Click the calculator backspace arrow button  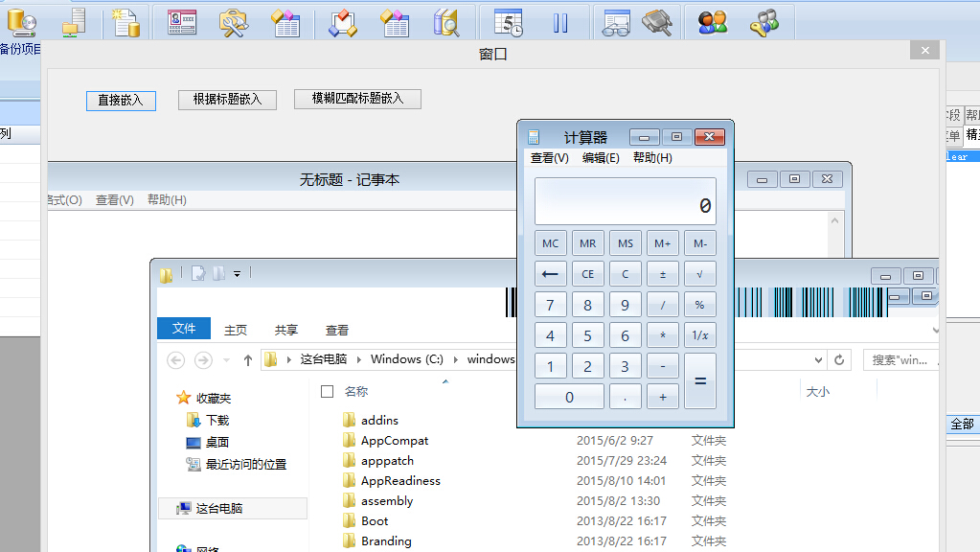551,274
